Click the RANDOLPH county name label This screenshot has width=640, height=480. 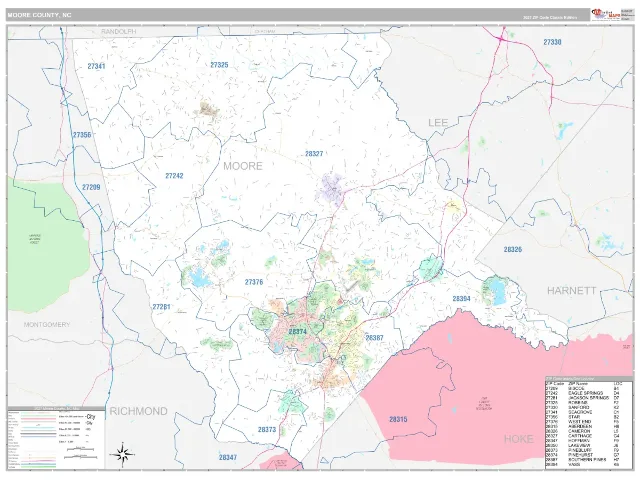[119, 31]
